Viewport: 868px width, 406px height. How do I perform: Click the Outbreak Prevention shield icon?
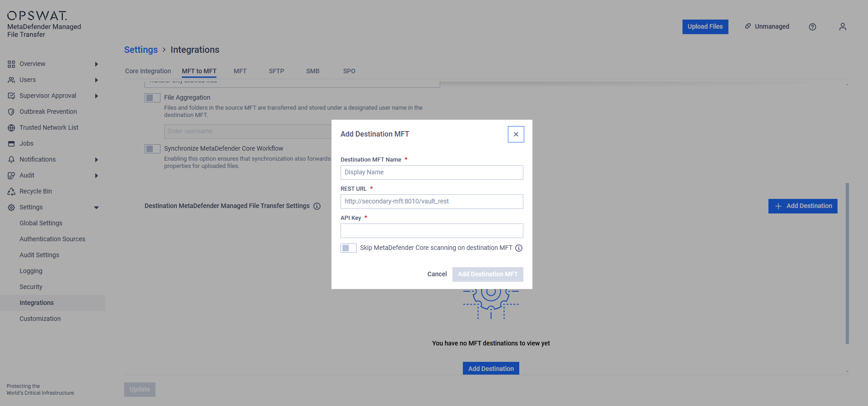point(11,112)
